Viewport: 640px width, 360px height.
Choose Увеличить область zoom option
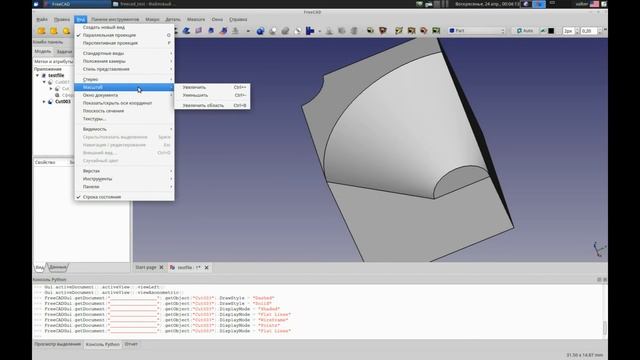point(212,105)
